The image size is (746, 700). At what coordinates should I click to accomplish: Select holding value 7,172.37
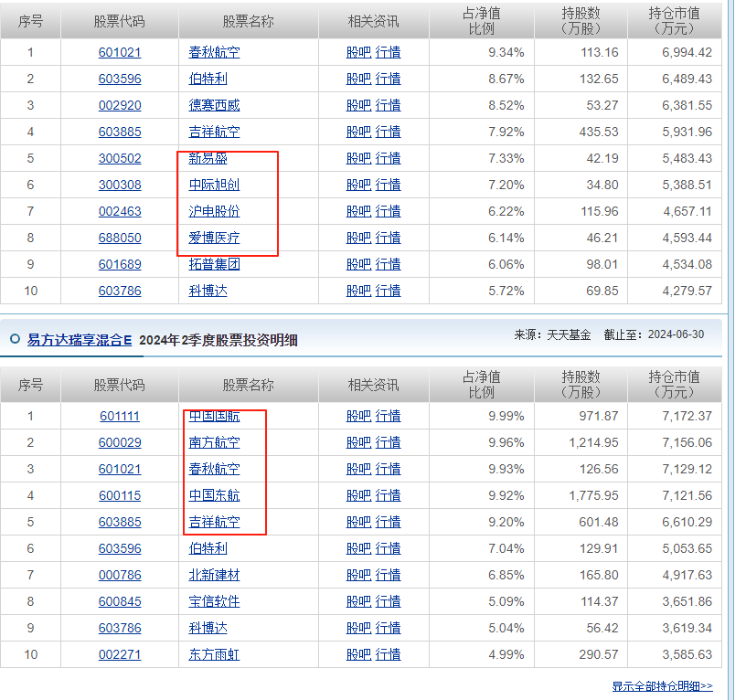tap(687, 417)
